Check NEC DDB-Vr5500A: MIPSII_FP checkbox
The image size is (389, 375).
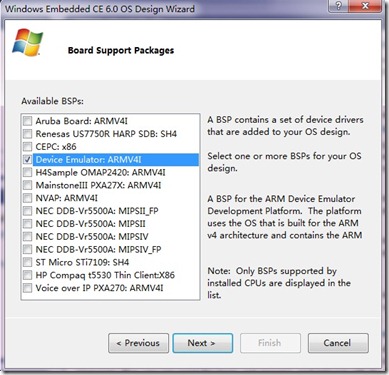point(28,211)
